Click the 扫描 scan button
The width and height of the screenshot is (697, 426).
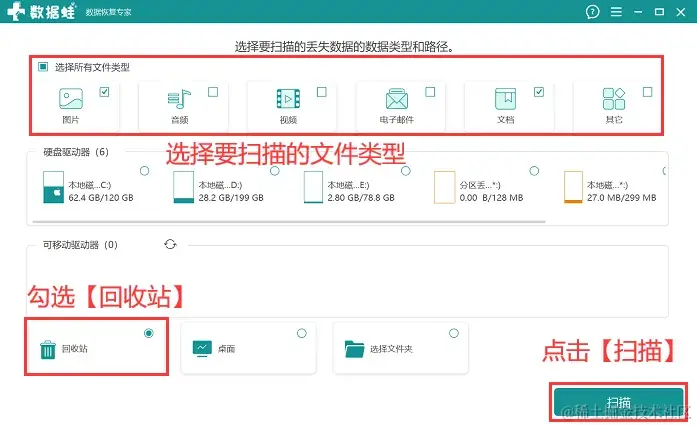[618, 402]
